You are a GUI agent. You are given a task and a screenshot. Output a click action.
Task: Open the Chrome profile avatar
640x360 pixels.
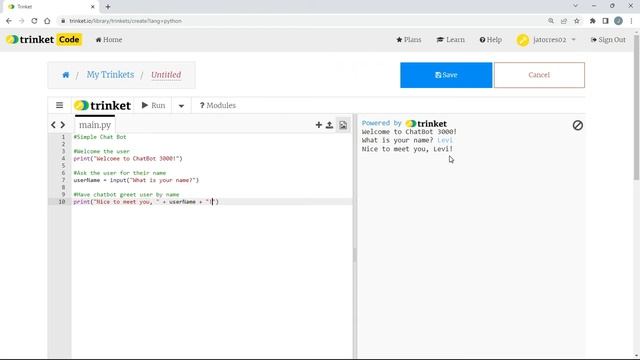(618, 21)
